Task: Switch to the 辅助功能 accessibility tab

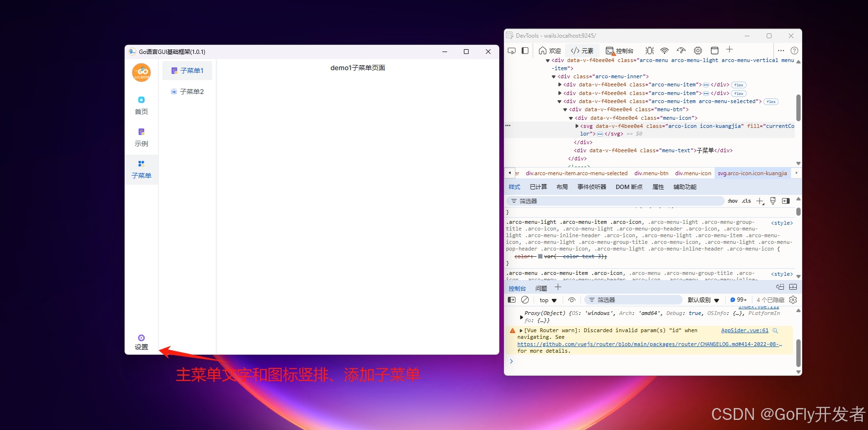Action: [x=685, y=187]
